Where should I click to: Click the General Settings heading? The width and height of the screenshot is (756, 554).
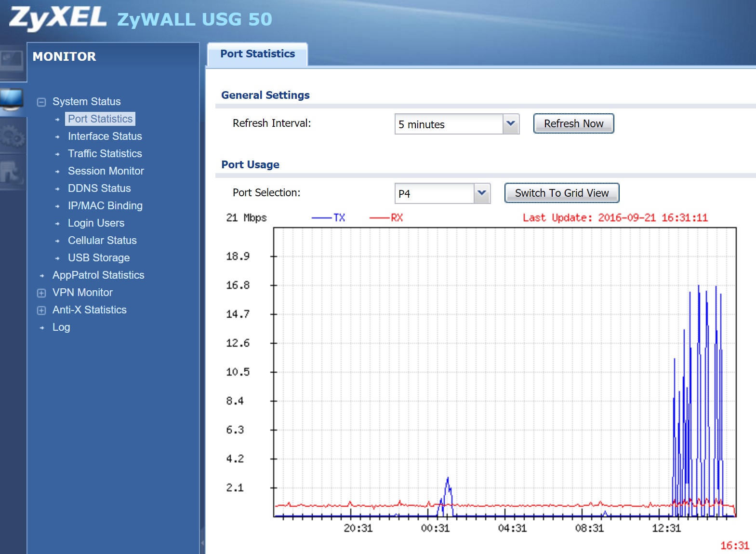[x=265, y=95]
